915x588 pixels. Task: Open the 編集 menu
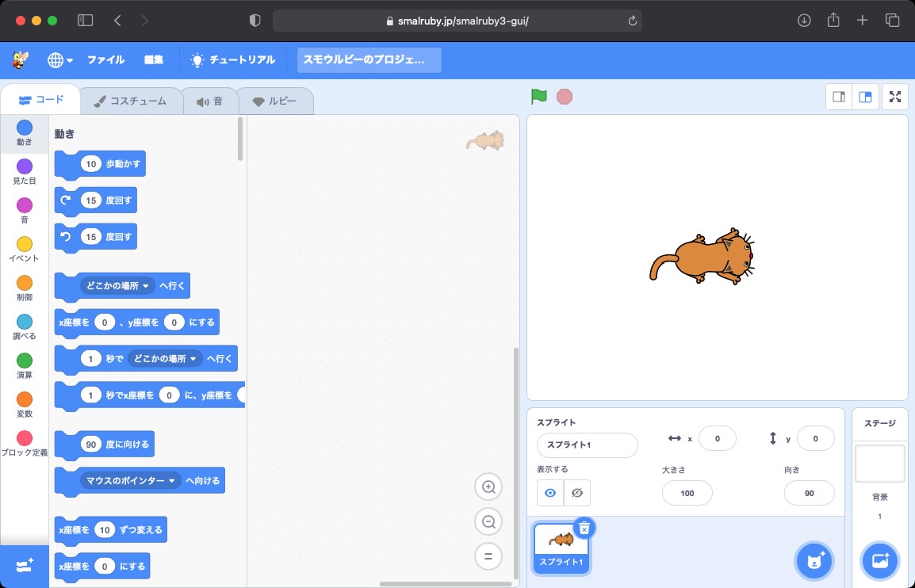[154, 59]
